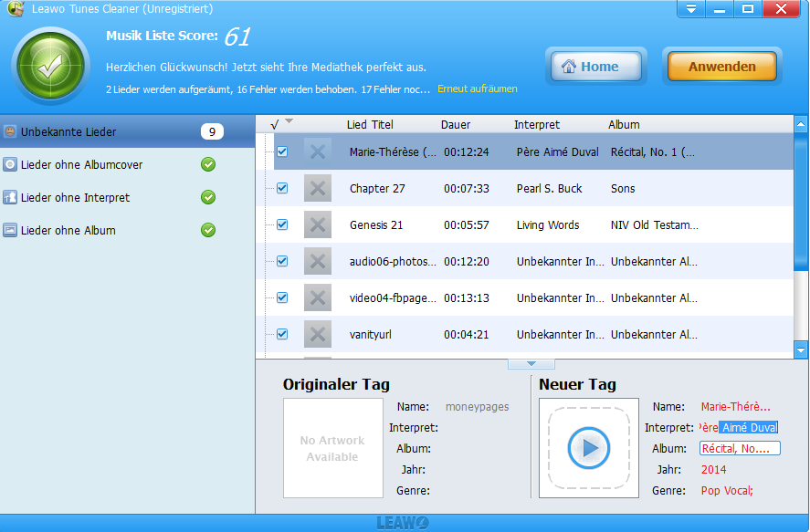The width and height of the screenshot is (810, 532).
Task: Select Lieder ohne Album category
Action: 127,230
